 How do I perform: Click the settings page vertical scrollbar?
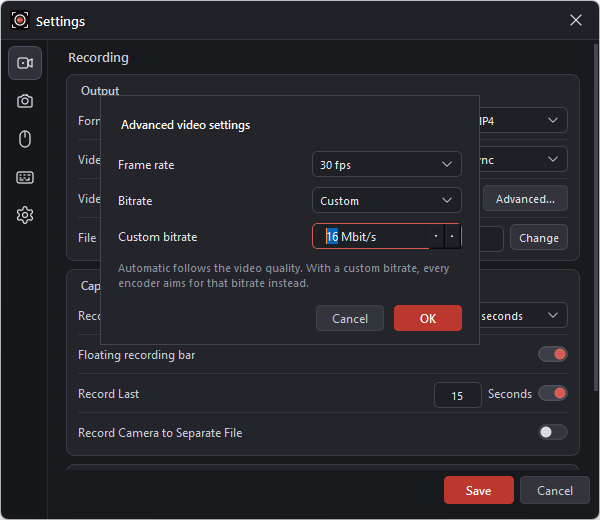pos(596,218)
